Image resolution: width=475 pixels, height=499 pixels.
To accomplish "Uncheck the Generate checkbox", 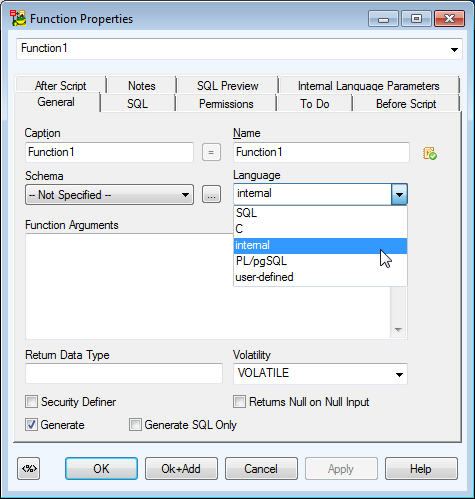I will coord(32,425).
